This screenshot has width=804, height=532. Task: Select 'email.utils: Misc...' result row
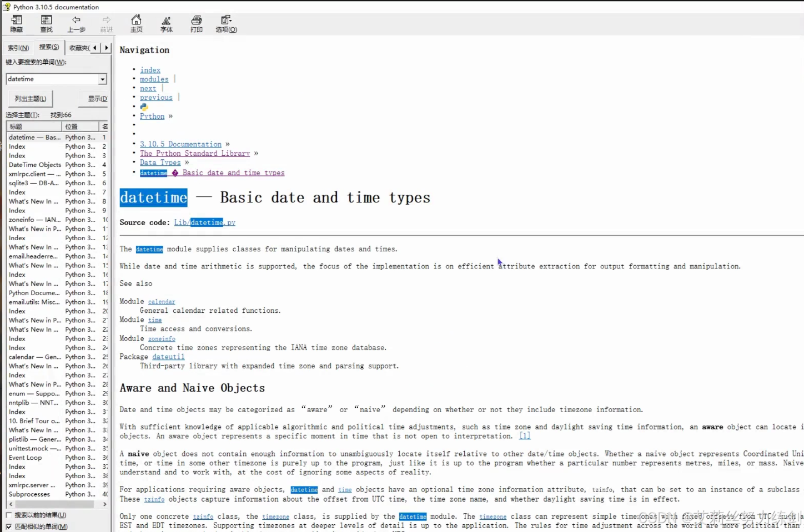pos(57,302)
